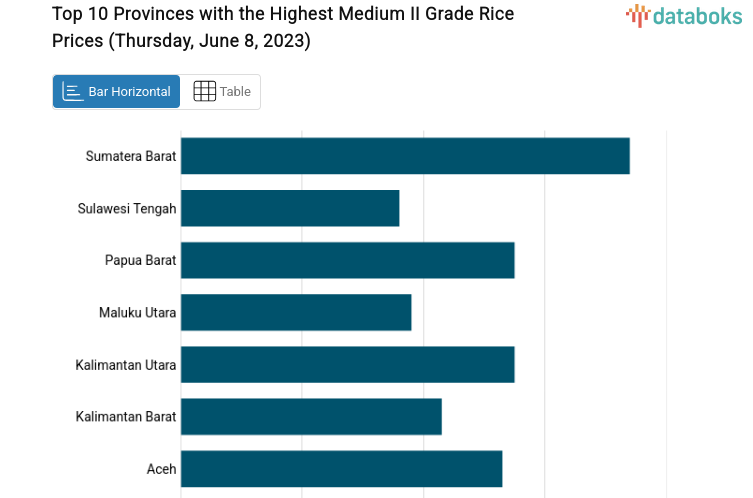Click the chart title about rice prices

[283, 28]
